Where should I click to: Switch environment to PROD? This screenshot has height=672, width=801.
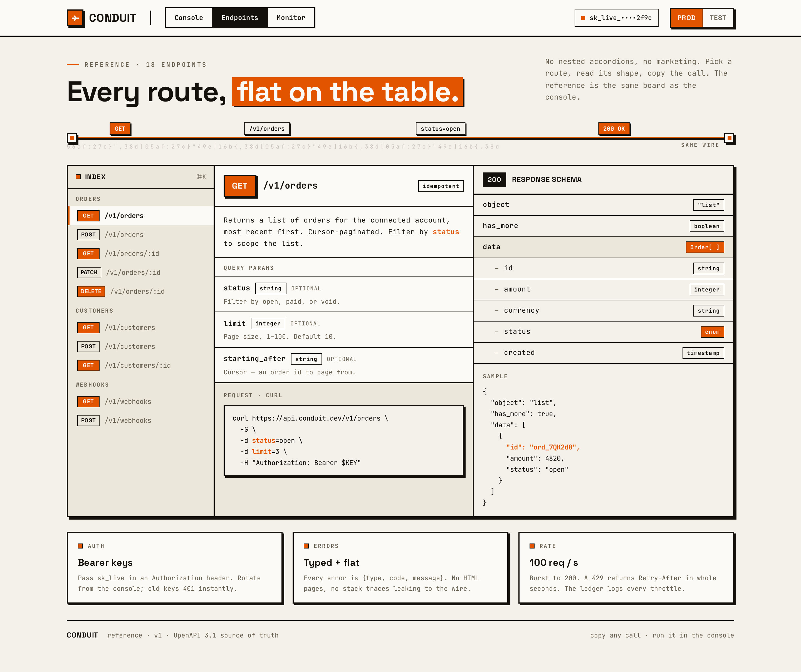click(x=686, y=18)
